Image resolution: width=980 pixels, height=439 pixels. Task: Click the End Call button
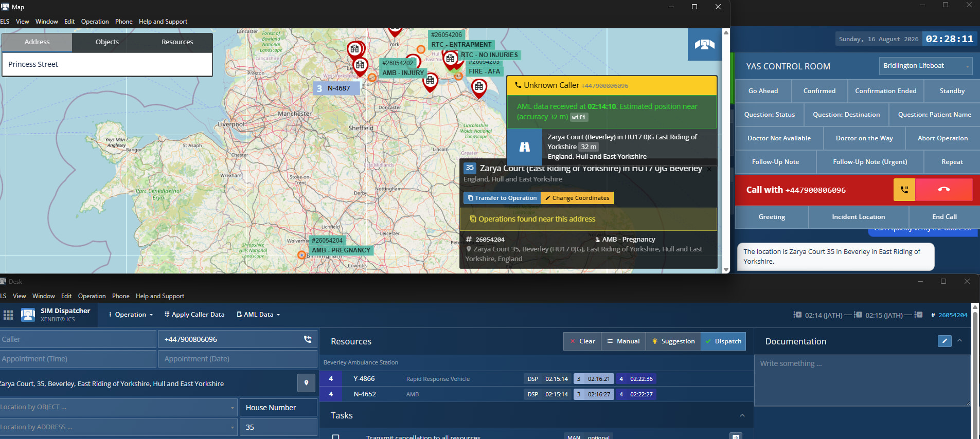pos(944,217)
